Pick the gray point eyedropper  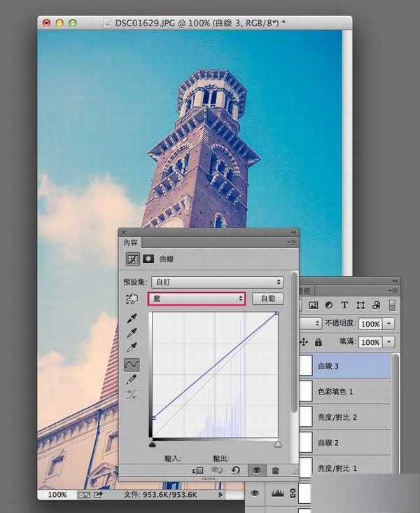[132, 333]
